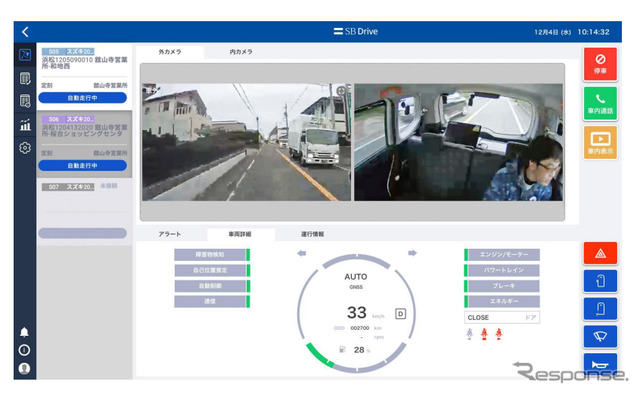
Task: Select the 車両詳細 tab
Action: pyautogui.click(x=240, y=234)
